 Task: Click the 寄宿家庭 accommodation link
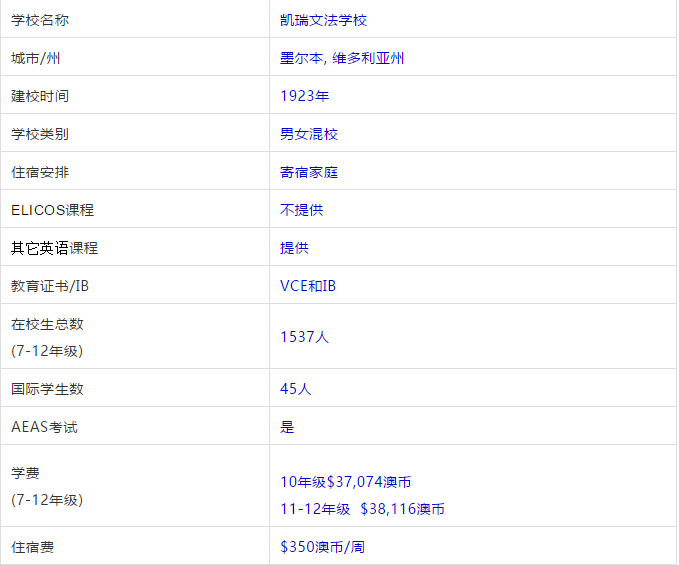pyautogui.click(x=309, y=172)
